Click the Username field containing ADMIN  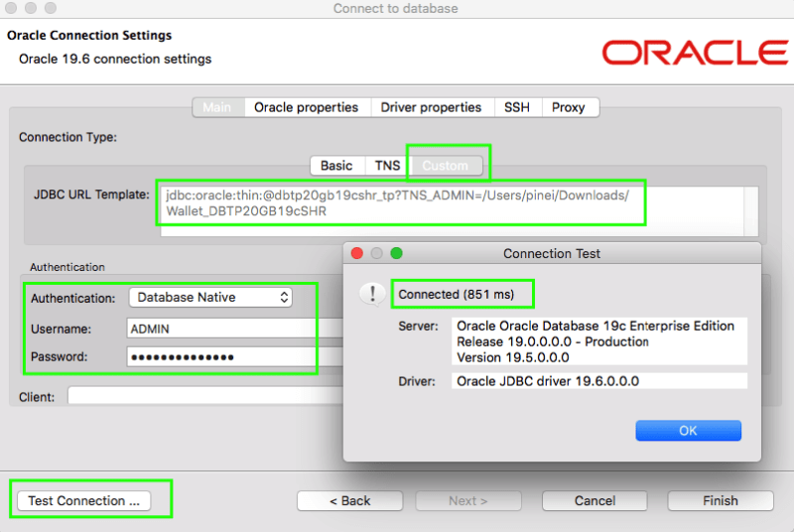click(x=235, y=329)
